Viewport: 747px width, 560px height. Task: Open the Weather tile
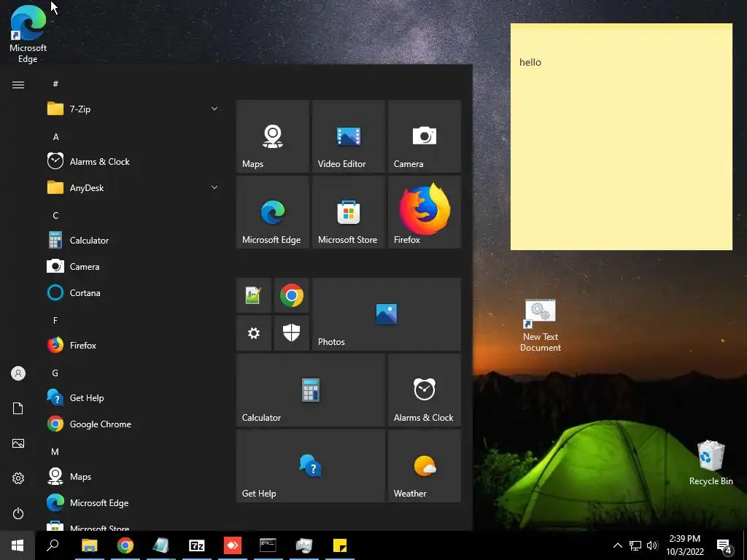(425, 466)
